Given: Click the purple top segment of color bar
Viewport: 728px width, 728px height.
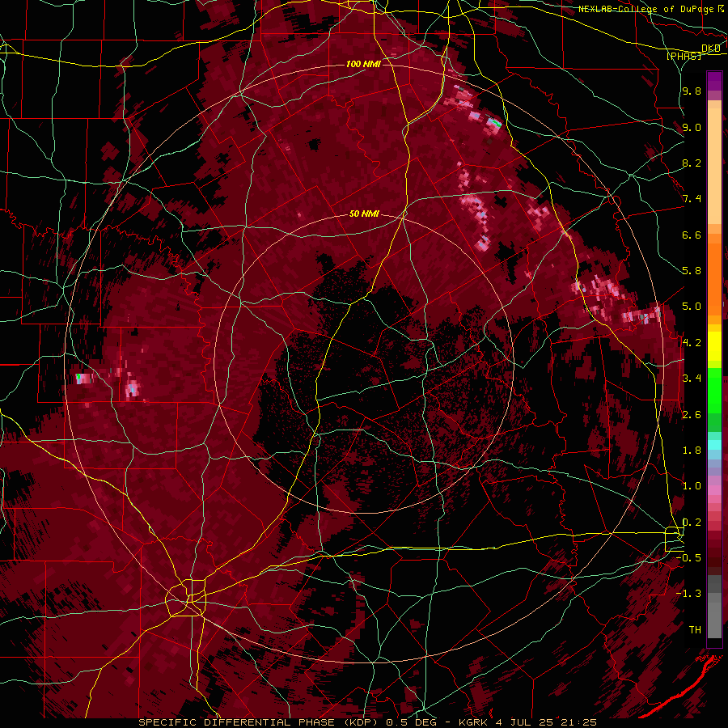Looking at the screenshot, I should pyautogui.click(x=714, y=81).
